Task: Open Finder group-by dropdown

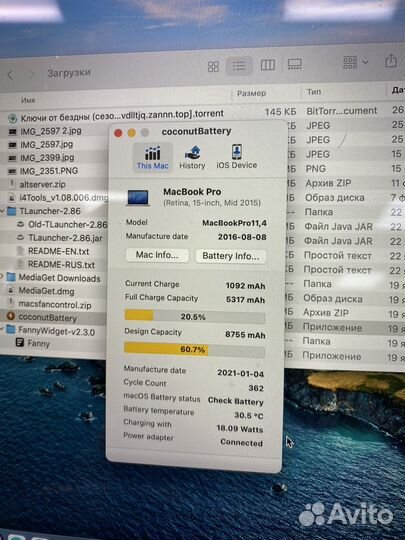Action: coord(355,63)
